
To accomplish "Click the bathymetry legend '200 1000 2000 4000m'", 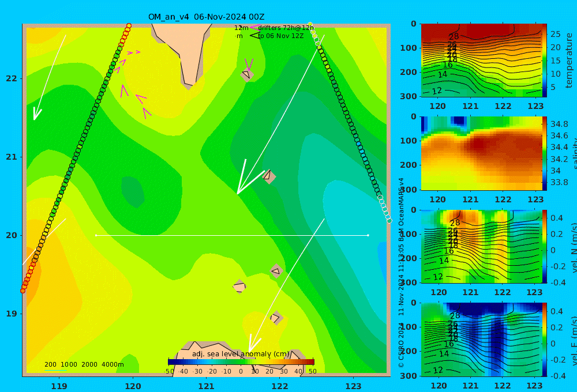I will (x=84, y=364).
